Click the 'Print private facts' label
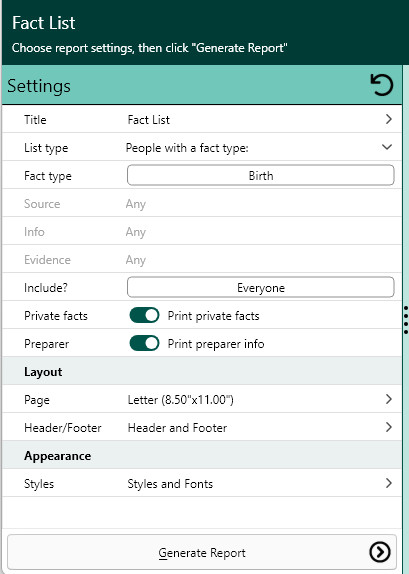Viewport: 409px width, 574px height. coord(213,316)
